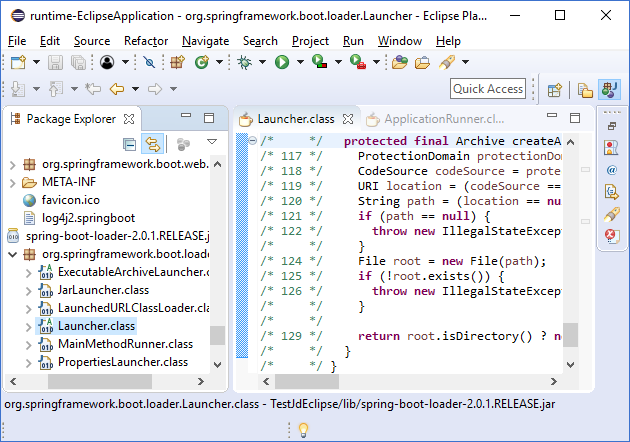This screenshot has height=442, width=630.
Task: Click the Debug bug icon
Action: click(244, 62)
